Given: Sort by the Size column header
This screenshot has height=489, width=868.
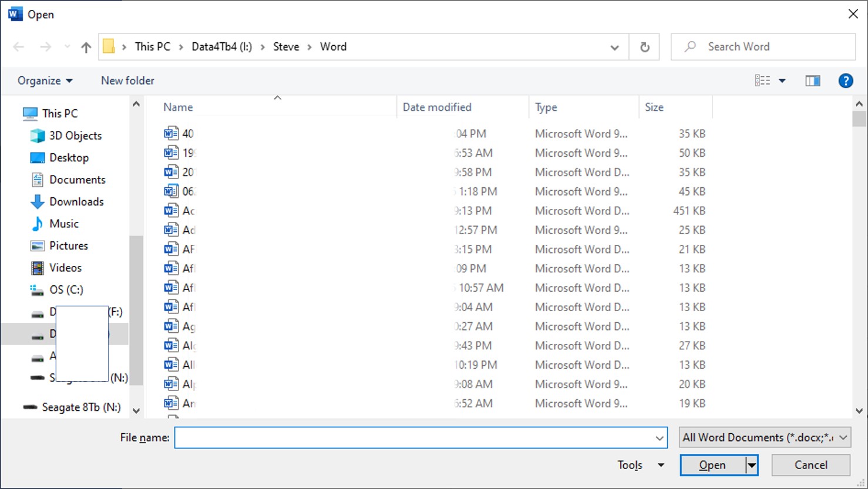Looking at the screenshot, I should tap(654, 107).
